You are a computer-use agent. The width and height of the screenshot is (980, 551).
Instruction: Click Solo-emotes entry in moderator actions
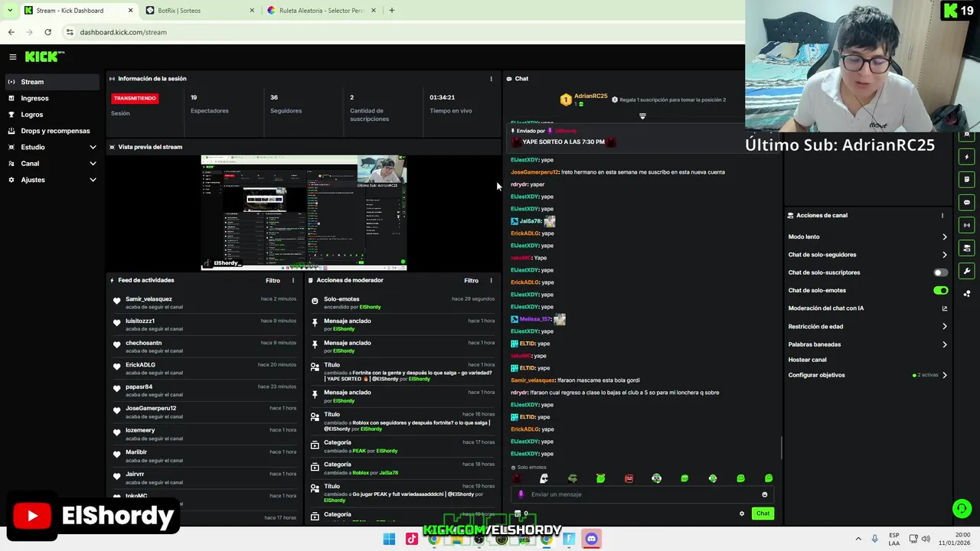(x=402, y=302)
